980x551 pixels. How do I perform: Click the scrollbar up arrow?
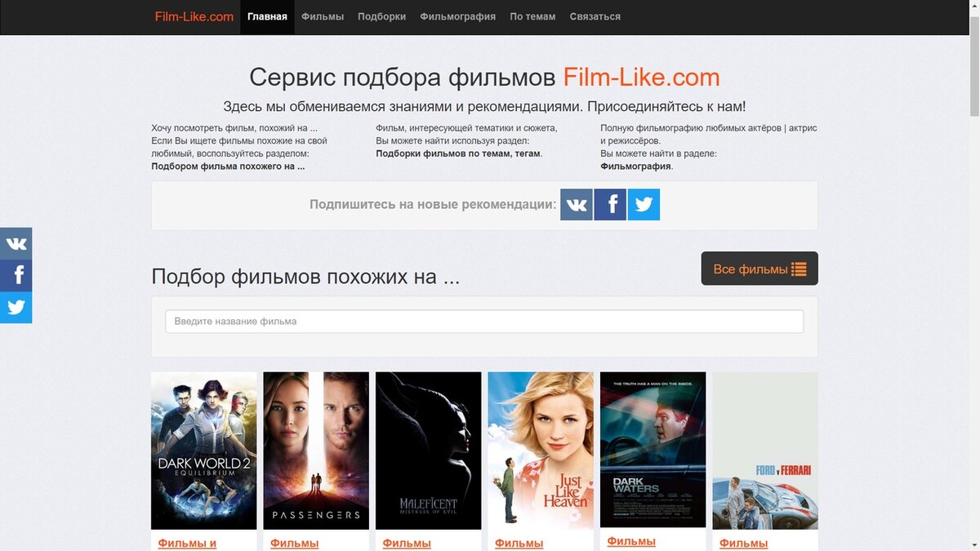973,6
